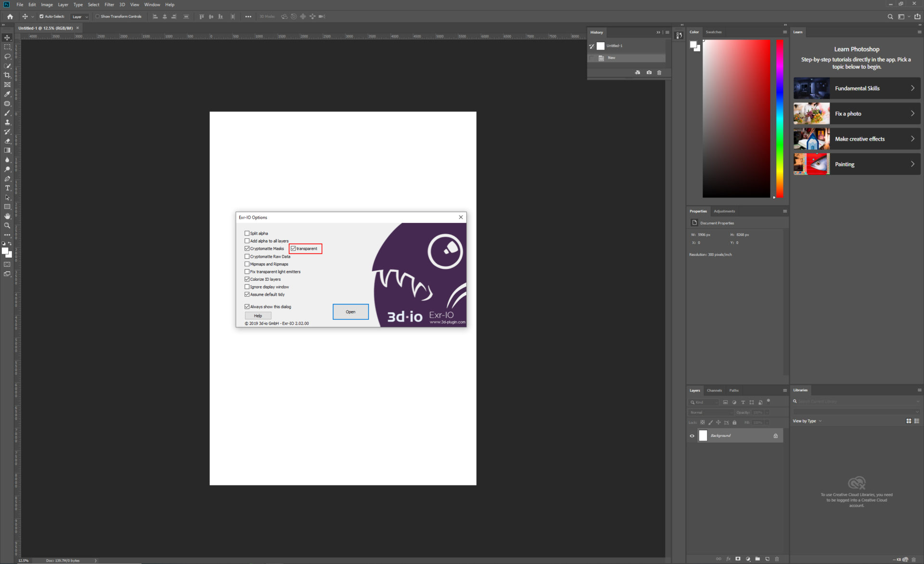Screen dimensions: 924x564
Task: Toggle Colorize ID layers checkbox
Action: (247, 279)
